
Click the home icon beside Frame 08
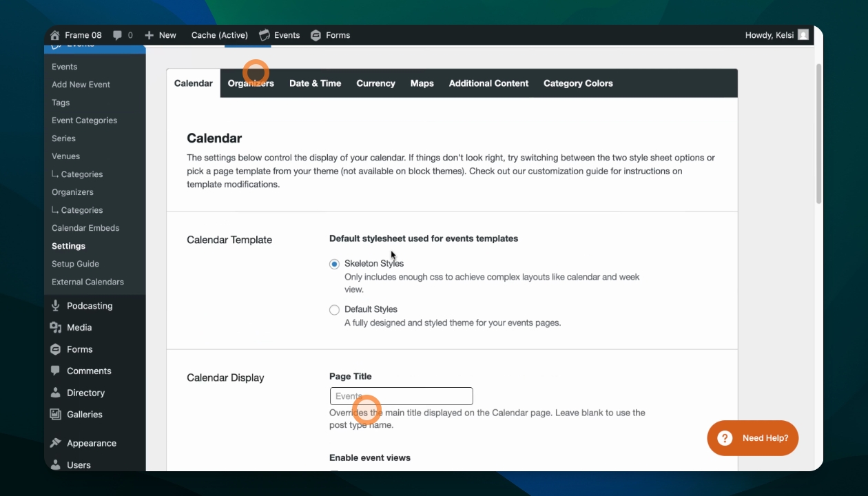click(55, 35)
